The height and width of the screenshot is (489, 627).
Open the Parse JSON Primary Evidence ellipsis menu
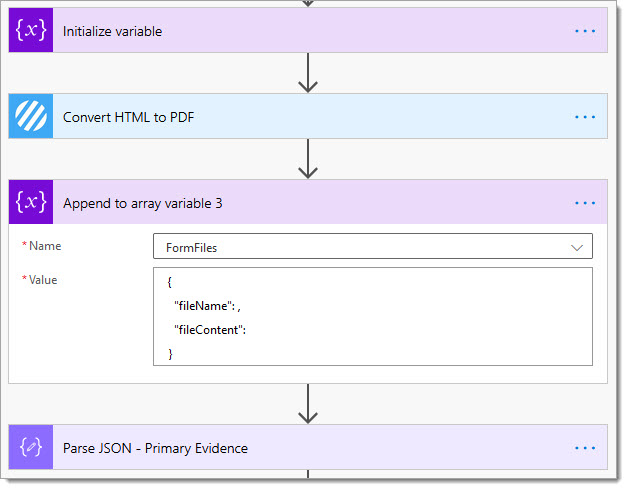click(585, 448)
